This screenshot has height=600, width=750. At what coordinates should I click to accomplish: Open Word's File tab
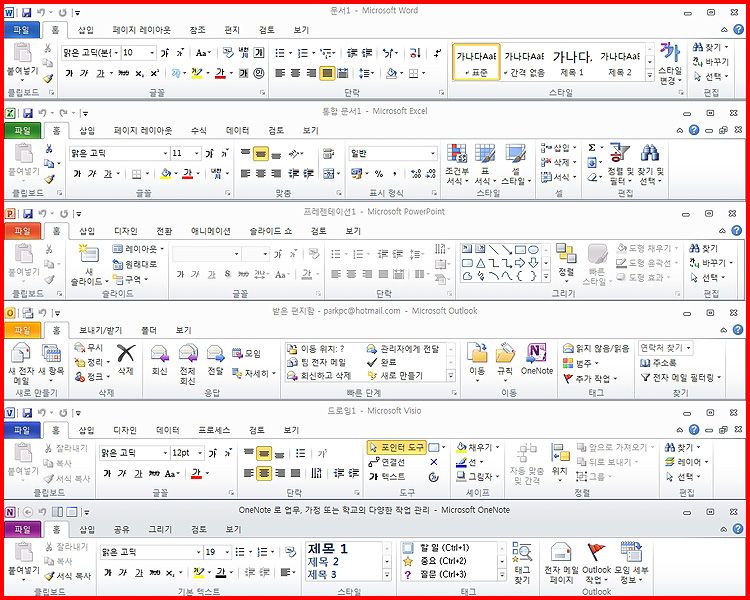click(22, 30)
